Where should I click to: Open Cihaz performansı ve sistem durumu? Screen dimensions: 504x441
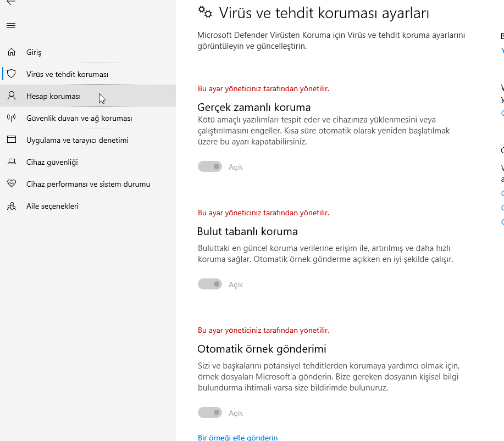88,184
